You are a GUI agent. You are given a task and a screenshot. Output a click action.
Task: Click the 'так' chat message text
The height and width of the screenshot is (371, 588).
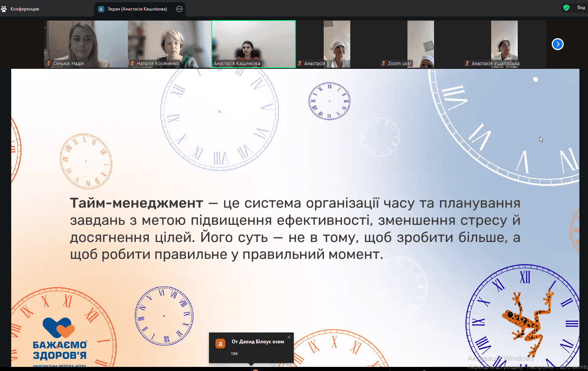point(234,353)
